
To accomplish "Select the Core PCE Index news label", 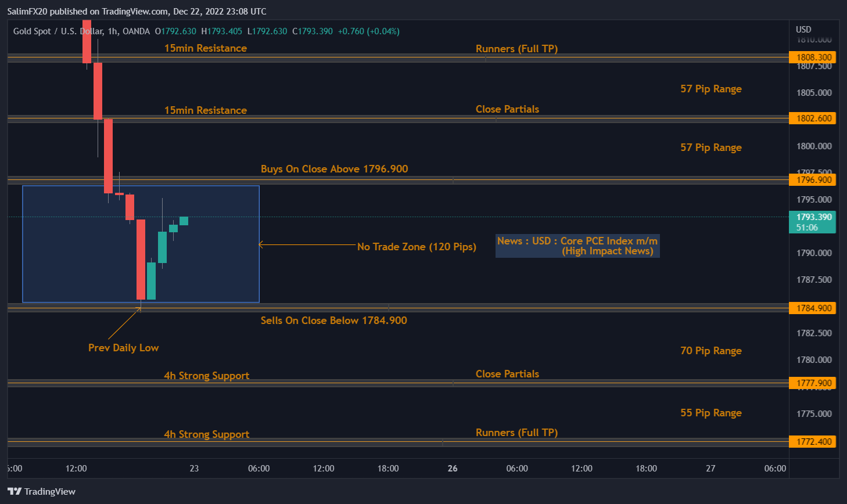I will point(577,246).
